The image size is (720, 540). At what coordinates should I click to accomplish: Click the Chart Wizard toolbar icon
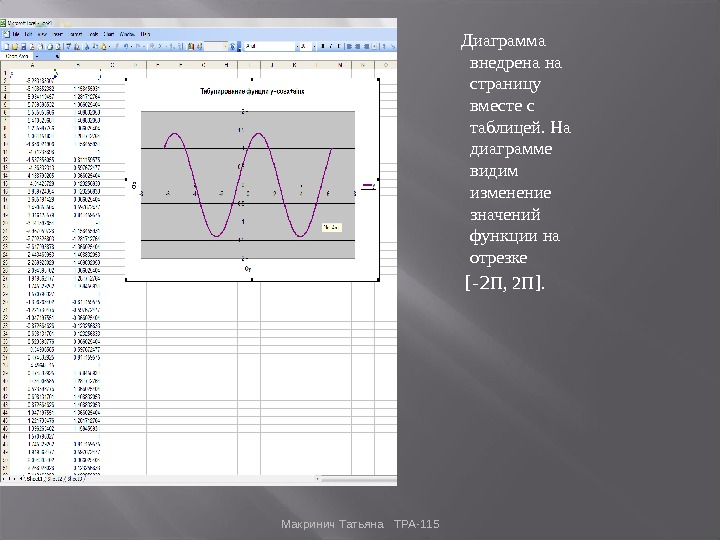point(191,46)
